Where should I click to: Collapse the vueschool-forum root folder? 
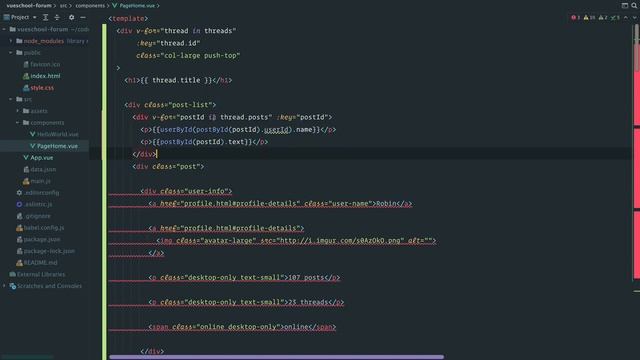(x=4, y=29)
